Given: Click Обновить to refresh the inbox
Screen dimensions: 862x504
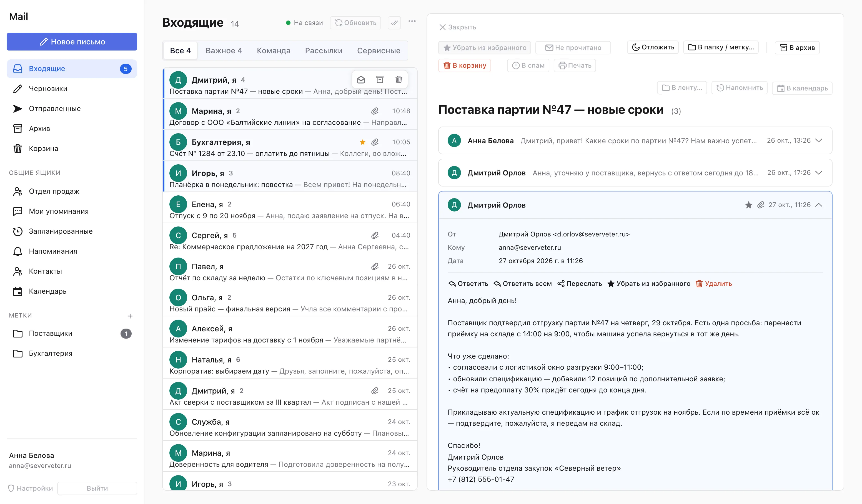Looking at the screenshot, I should 355,22.
